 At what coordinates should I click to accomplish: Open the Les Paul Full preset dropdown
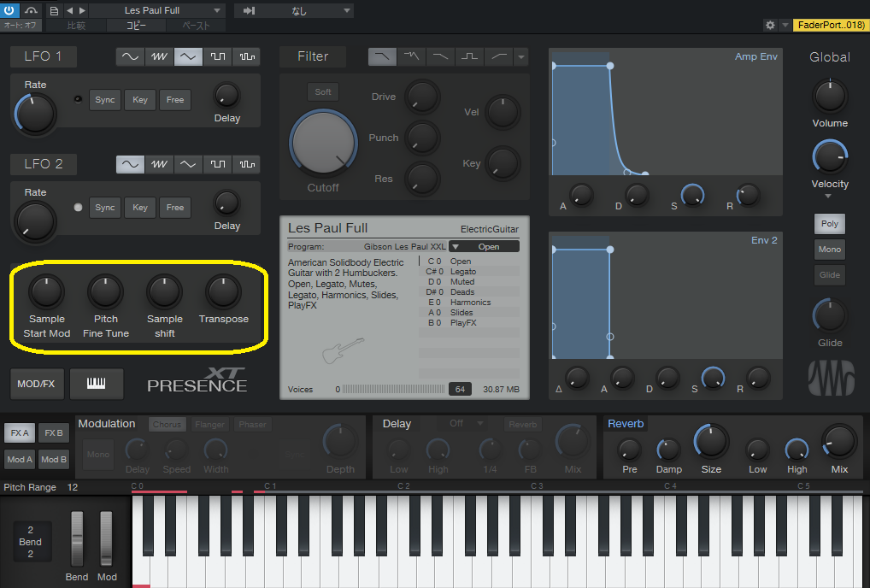(x=156, y=10)
